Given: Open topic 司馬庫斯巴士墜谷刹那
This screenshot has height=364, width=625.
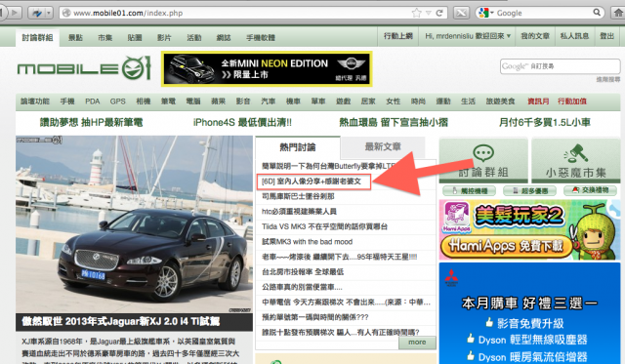Looking at the screenshot, I should point(298,197).
